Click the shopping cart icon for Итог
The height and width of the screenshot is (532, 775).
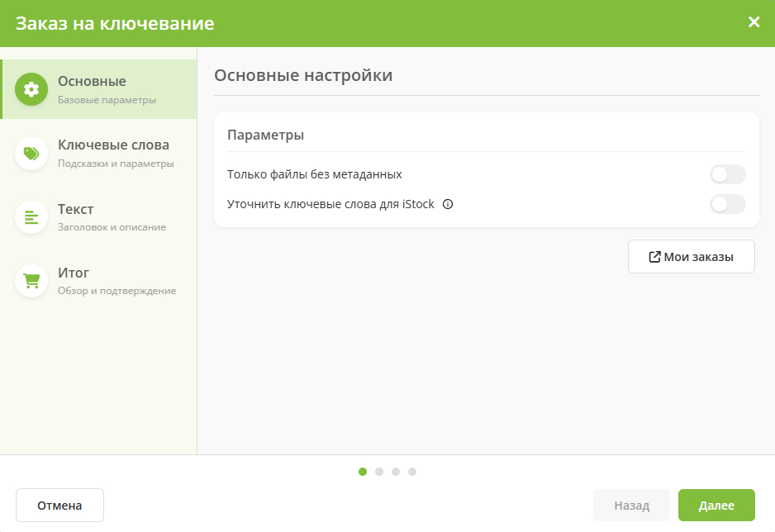(x=31, y=281)
